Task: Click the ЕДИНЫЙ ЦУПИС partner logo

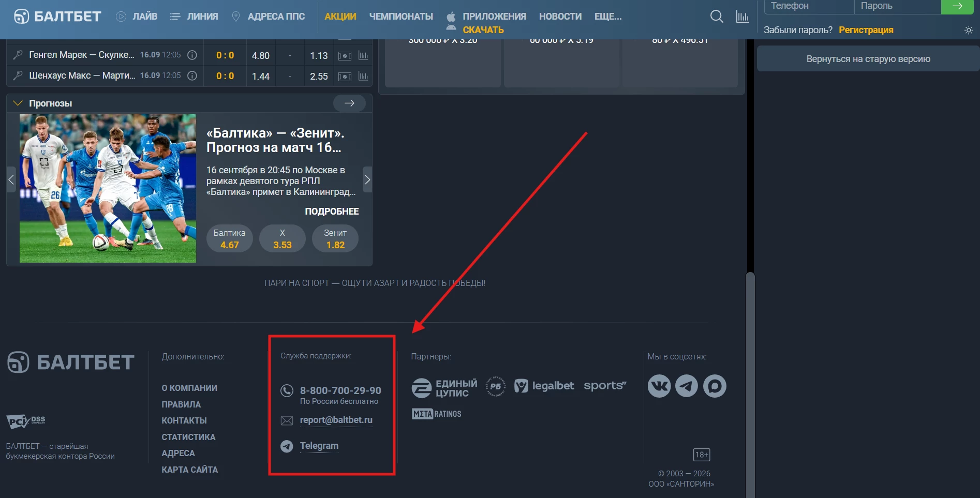Action: (x=444, y=388)
